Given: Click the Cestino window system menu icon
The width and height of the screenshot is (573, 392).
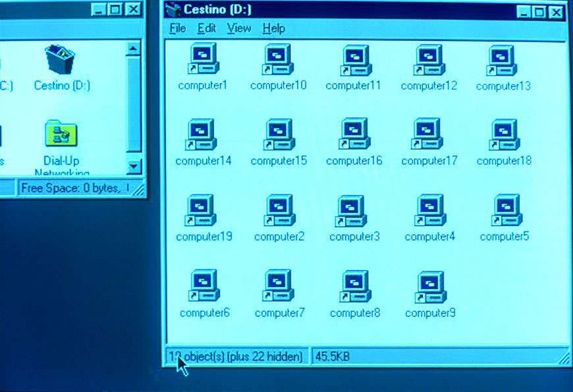Looking at the screenshot, I should (x=173, y=10).
